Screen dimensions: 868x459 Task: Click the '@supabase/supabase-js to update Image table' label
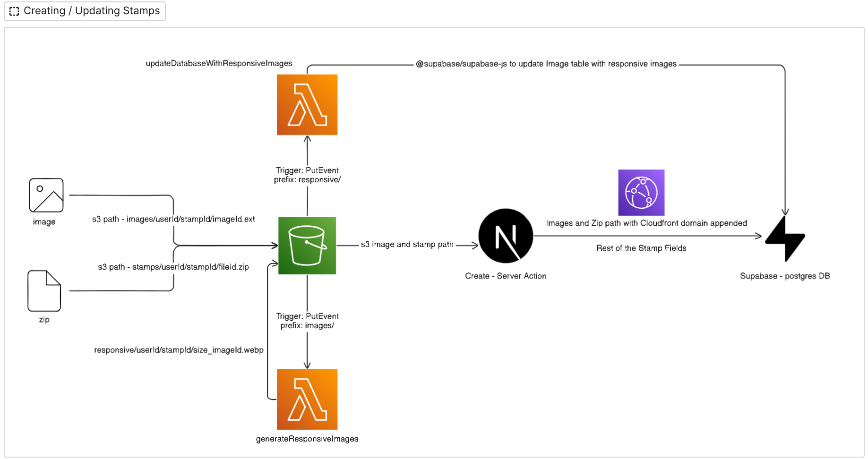click(x=546, y=64)
